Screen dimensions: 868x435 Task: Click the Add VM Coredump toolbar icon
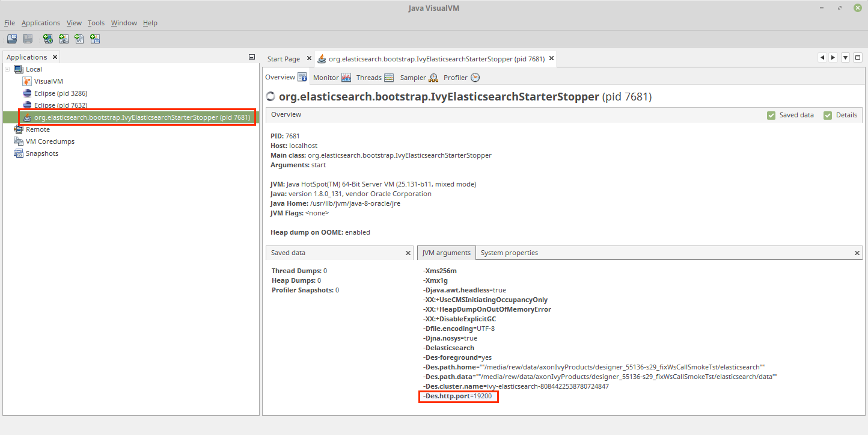click(79, 39)
